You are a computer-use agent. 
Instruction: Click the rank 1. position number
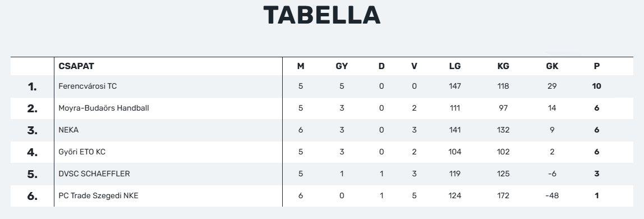click(x=33, y=86)
